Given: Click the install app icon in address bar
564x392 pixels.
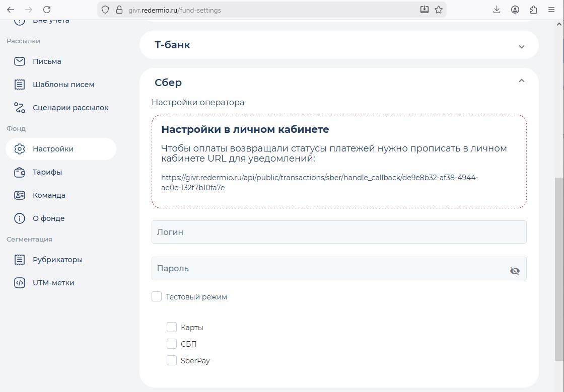Looking at the screenshot, I should (425, 10).
